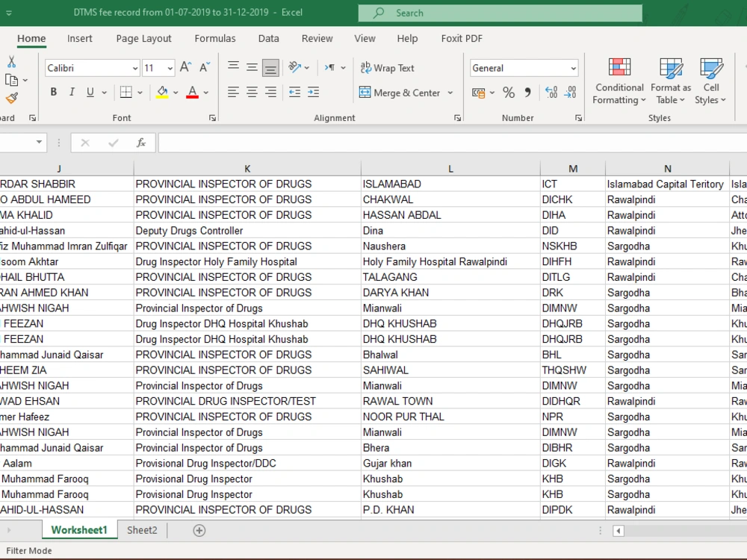
Task: Click the Copy icon
Action: [x=11, y=80]
